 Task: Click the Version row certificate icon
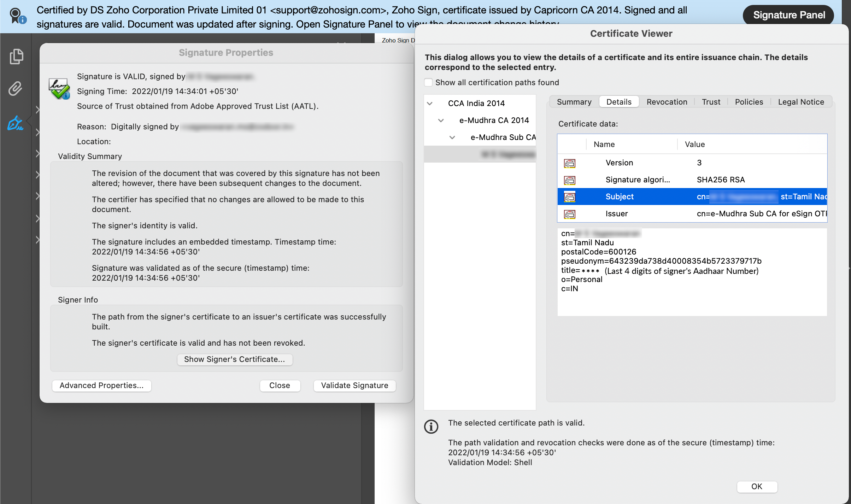coord(570,163)
